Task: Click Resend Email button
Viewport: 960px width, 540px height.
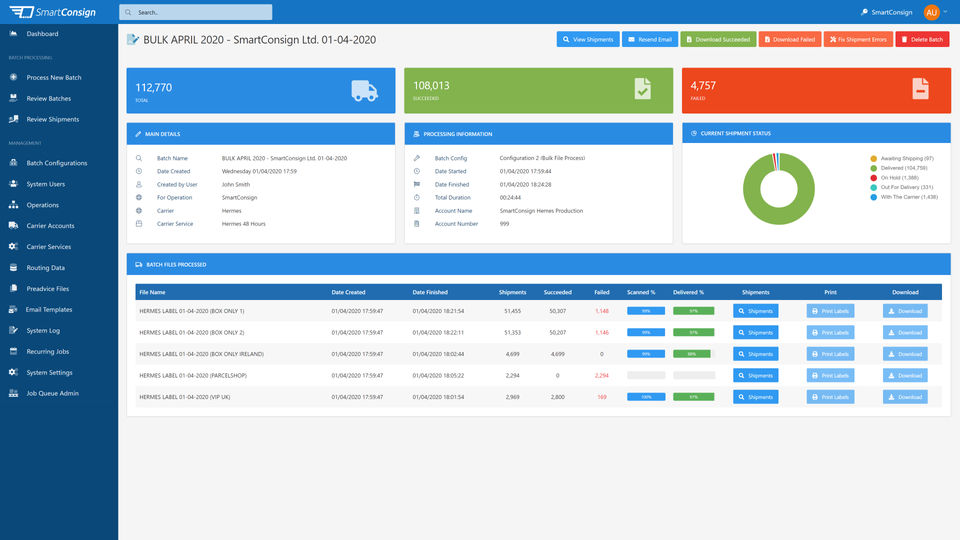Action: click(650, 39)
